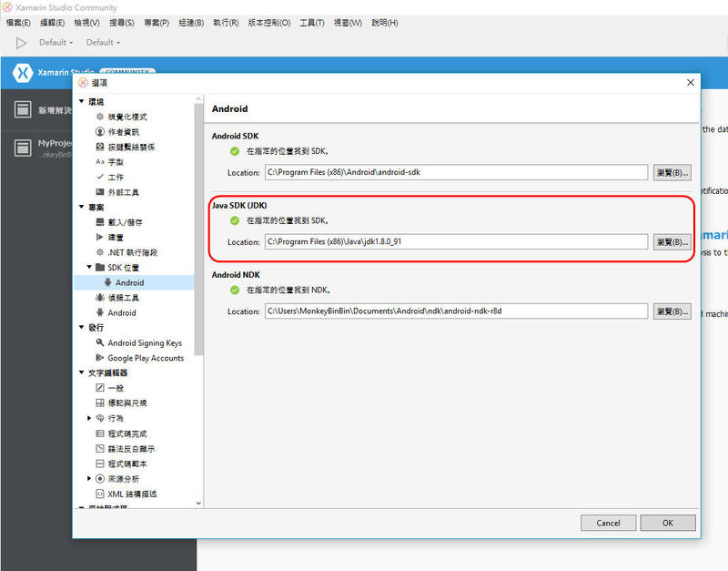Open the 視窗(W) menu

348,22
